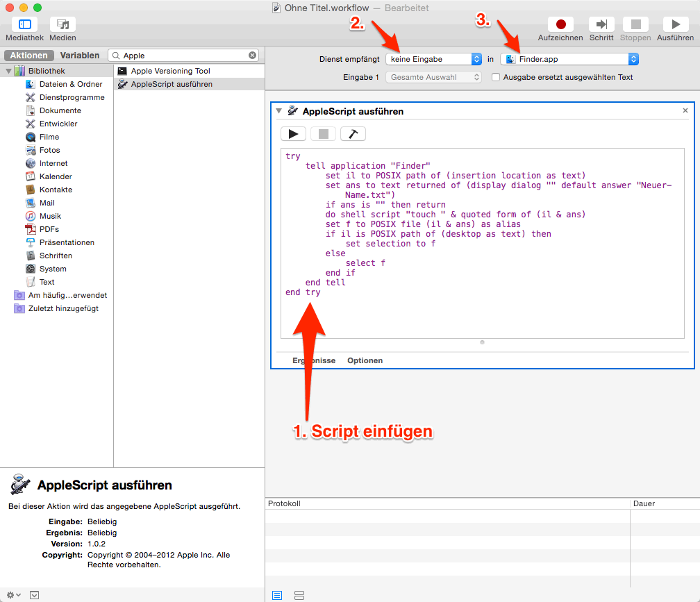Compile script with the hammer icon
The width and height of the screenshot is (700, 602).
coord(352,134)
